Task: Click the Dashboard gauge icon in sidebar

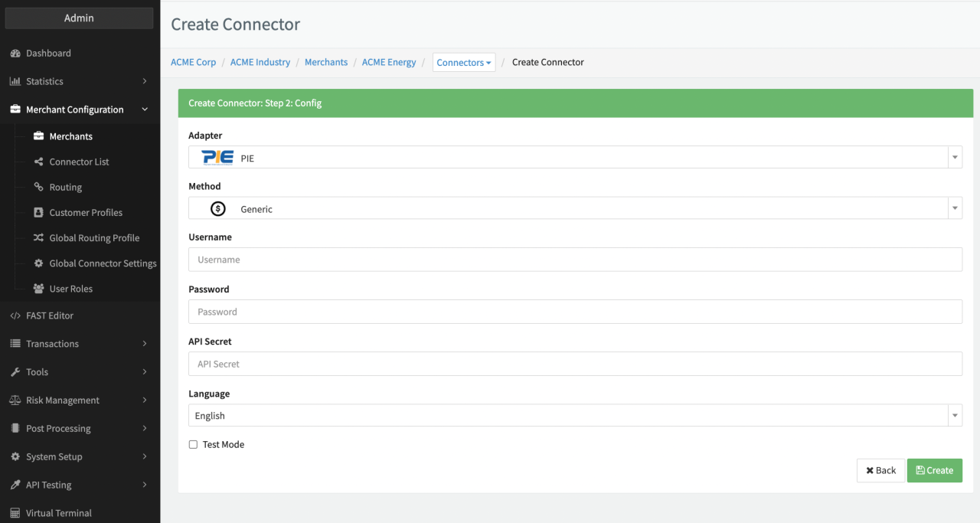Action: click(15, 54)
